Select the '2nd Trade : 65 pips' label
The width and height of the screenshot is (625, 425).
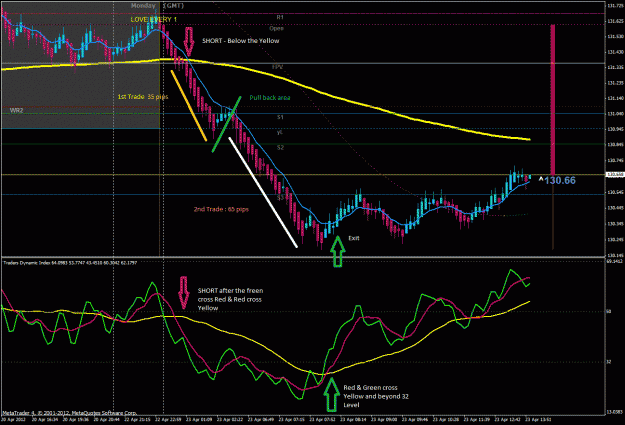pos(221,209)
